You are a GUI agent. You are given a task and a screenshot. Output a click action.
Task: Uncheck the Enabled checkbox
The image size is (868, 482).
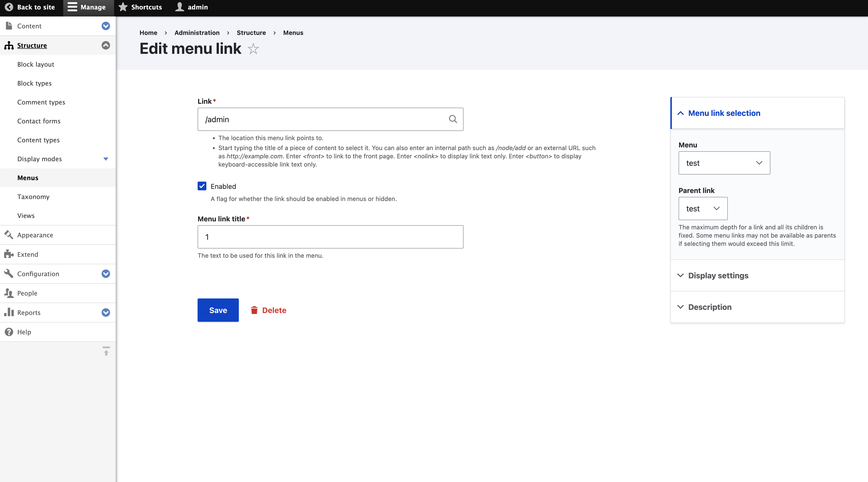[x=202, y=186]
